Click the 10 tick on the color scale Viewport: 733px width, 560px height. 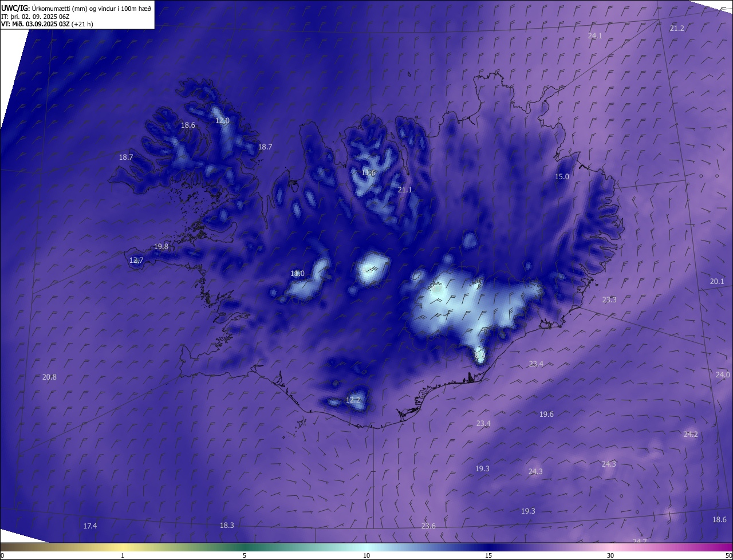pyautogui.click(x=366, y=555)
